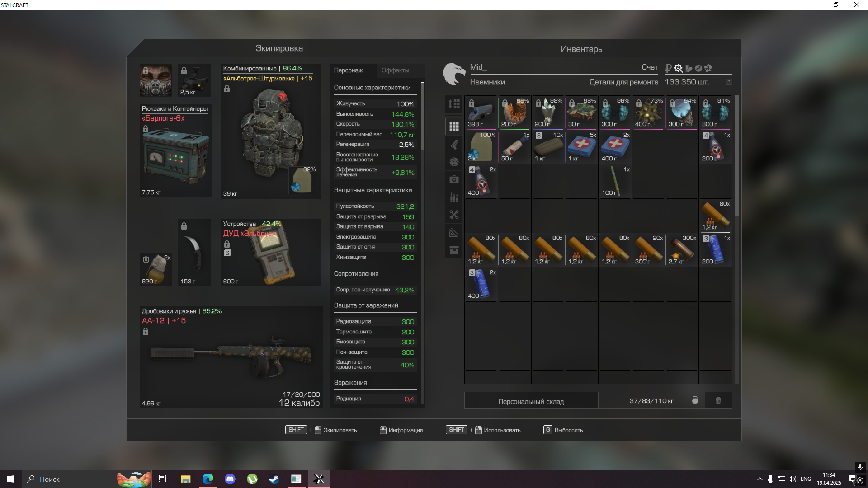This screenshot has width=868, height=488.
Task: Select the 1x energy bottle 200 г
Action: (x=715, y=147)
